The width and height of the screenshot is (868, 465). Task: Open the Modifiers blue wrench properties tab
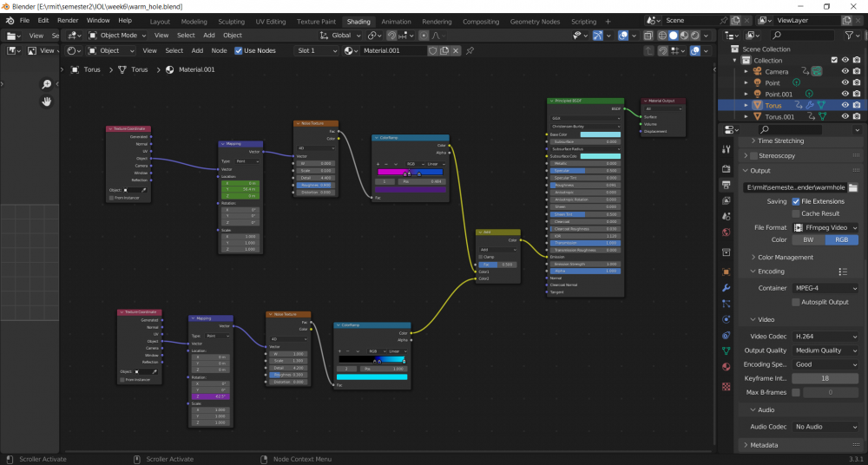tap(727, 288)
